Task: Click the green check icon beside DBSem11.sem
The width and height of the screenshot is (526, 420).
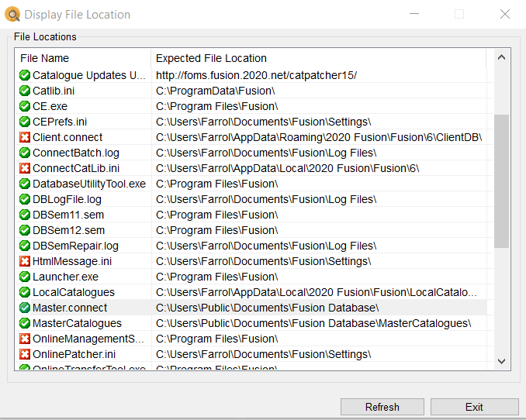Action: pyautogui.click(x=25, y=215)
